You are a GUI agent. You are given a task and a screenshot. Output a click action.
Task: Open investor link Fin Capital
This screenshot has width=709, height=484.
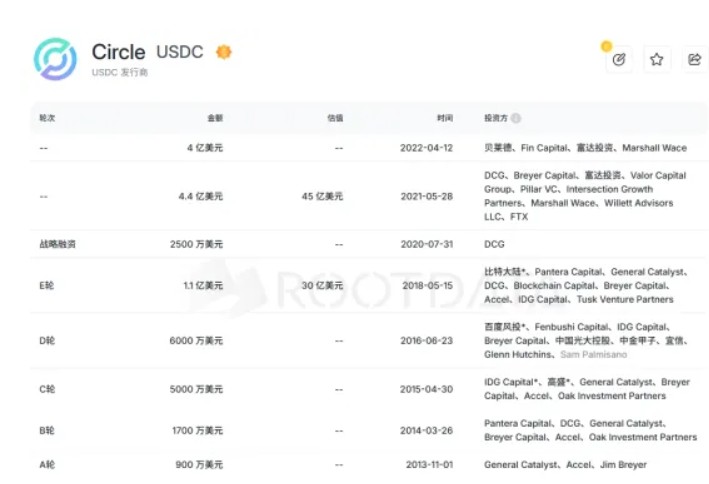544,148
